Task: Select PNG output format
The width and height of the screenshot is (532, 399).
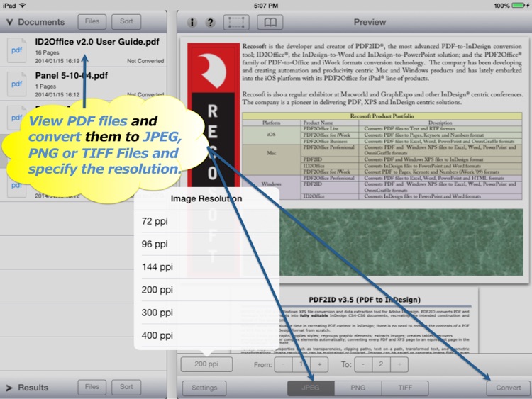Action: tap(358, 388)
